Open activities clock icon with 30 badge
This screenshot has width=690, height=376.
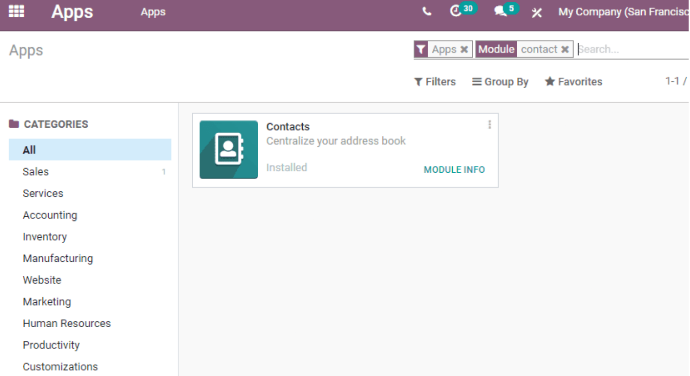[462, 10]
